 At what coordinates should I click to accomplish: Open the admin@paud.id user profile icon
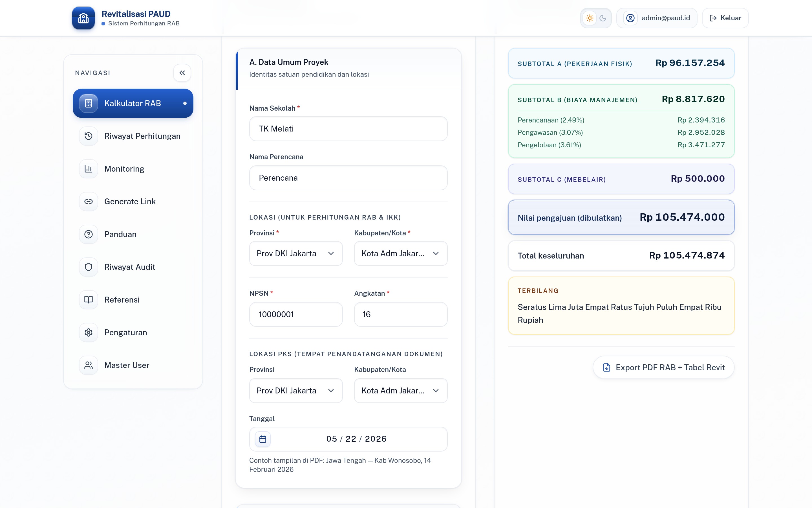(x=630, y=18)
